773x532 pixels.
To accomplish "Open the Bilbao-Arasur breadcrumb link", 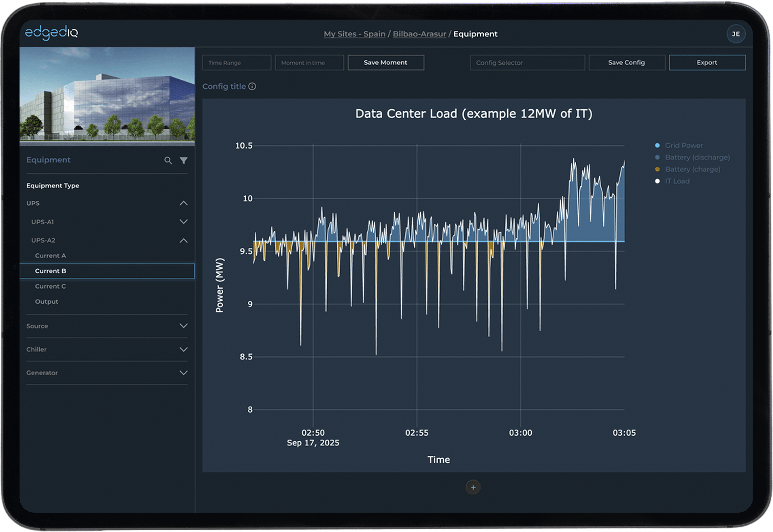I will tap(419, 34).
